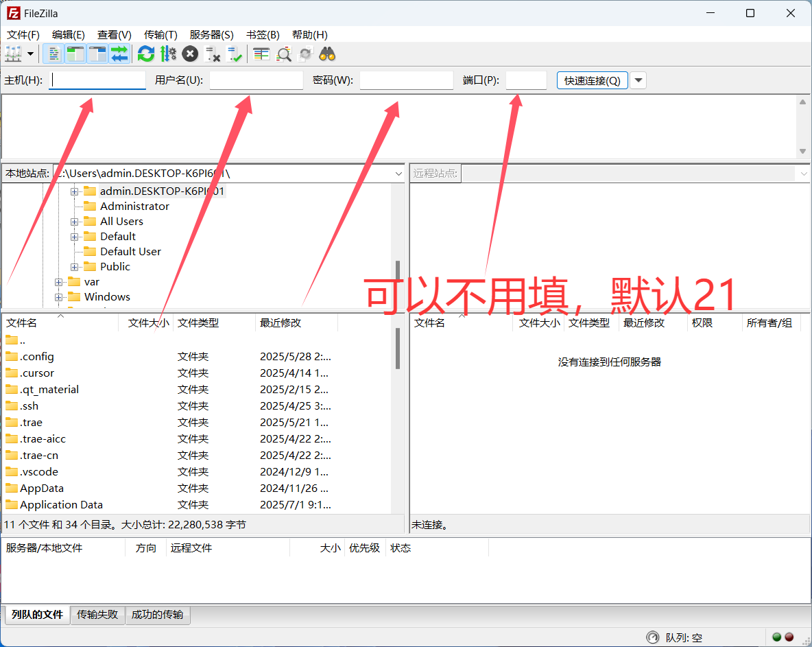The image size is (812, 647).
Task: Sort local files by 文件名 column
Action: 60,322
